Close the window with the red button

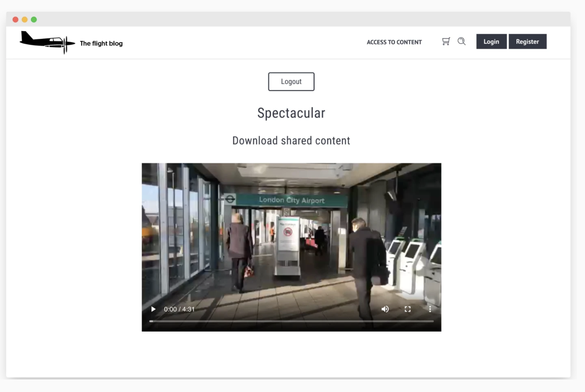coord(15,20)
